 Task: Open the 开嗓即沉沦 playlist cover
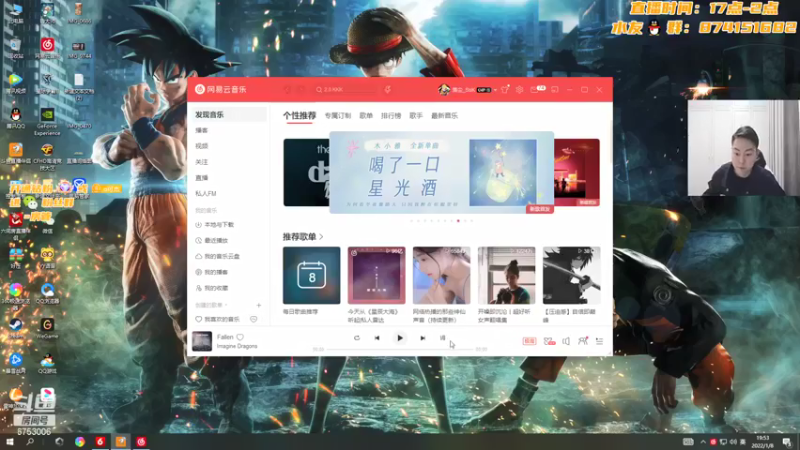point(507,276)
